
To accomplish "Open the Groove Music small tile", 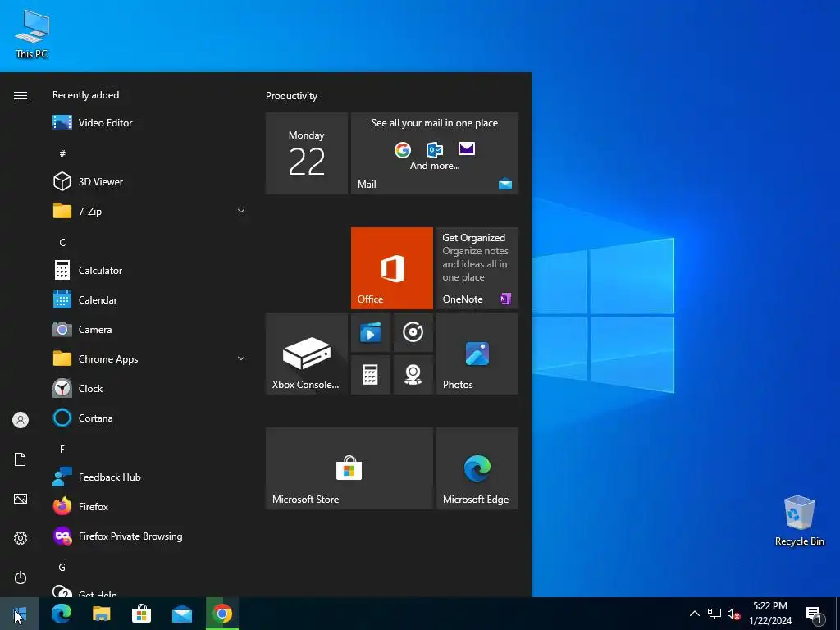I will point(413,332).
